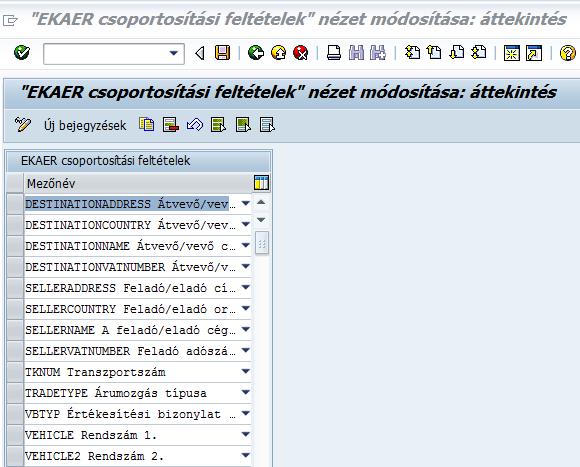
Task: Select row marker for SELLERCOUNTRY
Action: pos(15,309)
